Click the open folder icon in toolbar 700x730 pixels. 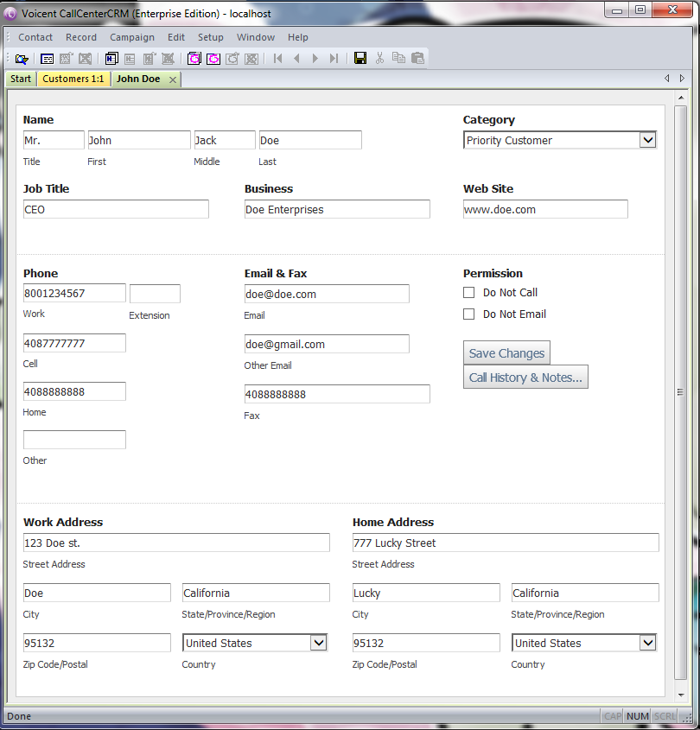point(22,59)
